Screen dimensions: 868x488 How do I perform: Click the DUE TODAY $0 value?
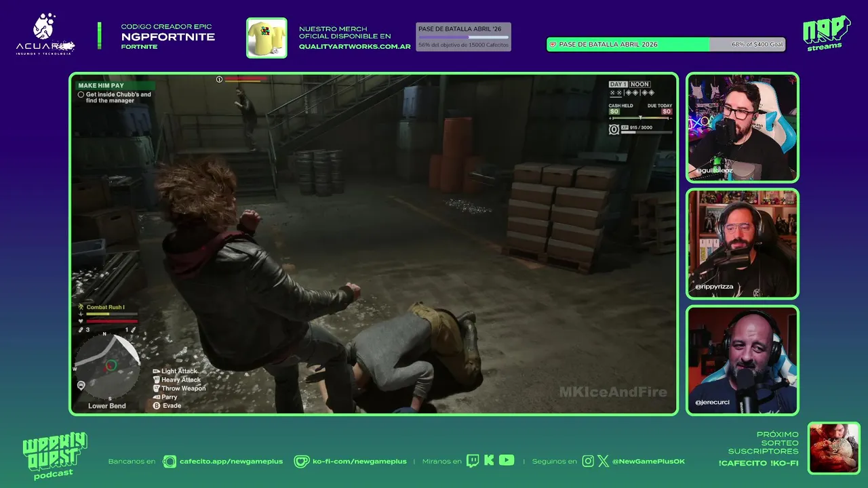667,111
